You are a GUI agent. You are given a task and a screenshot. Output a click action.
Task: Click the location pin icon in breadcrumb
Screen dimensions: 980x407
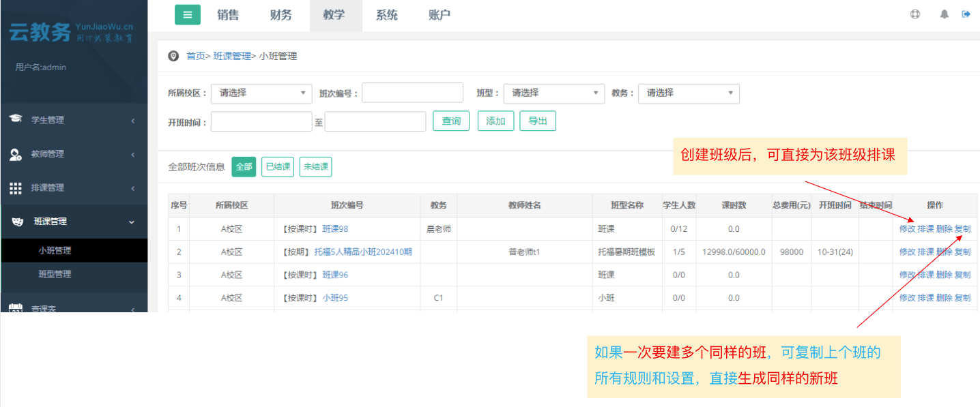[173, 56]
